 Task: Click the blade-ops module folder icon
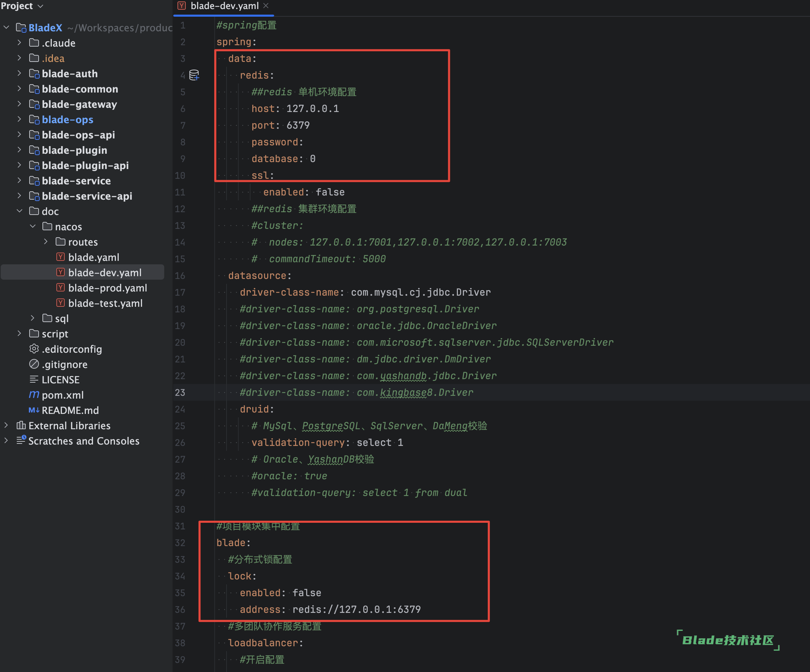[34, 120]
